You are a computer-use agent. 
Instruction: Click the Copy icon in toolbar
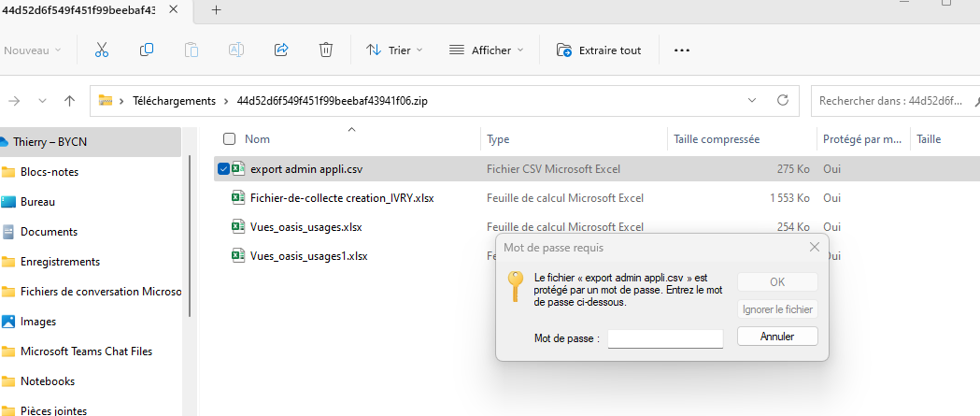[147, 50]
